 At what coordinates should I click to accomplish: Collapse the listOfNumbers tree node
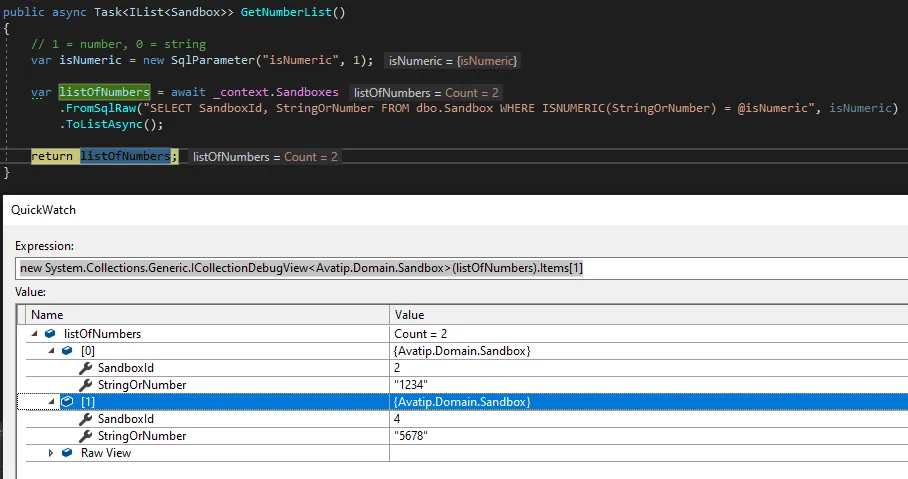[36, 334]
